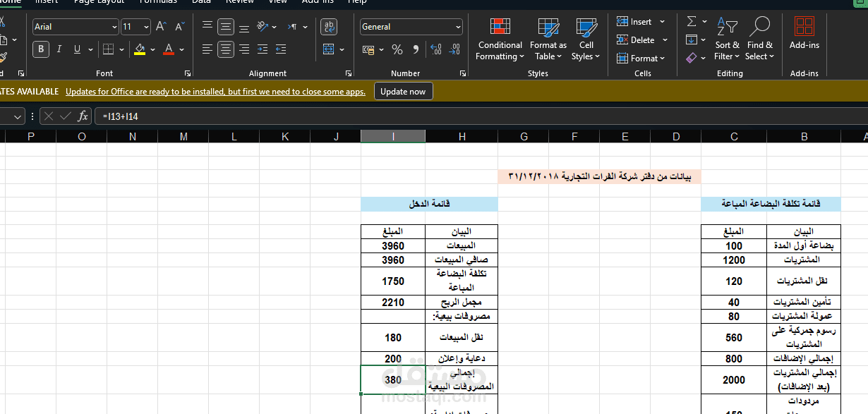The width and height of the screenshot is (868, 414).
Task: Click the Insert cells icon
Action: click(622, 22)
